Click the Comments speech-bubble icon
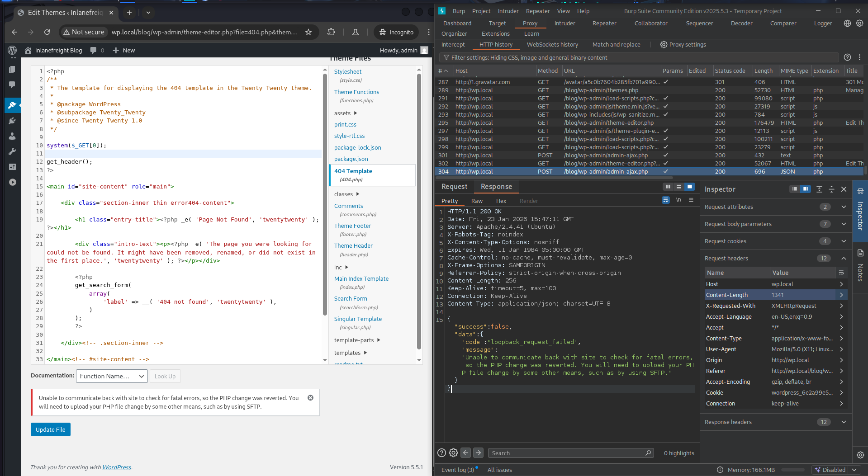Viewport: 868px width, 476px height. pyautogui.click(x=12, y=85)
